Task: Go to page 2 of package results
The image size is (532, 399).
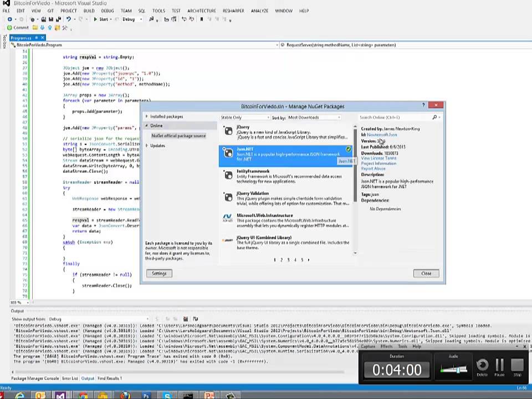Action: (x=282, y=260)
